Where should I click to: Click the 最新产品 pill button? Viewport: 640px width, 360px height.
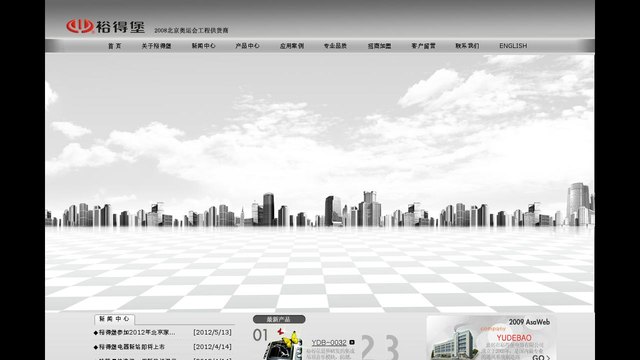pos(279,319)
